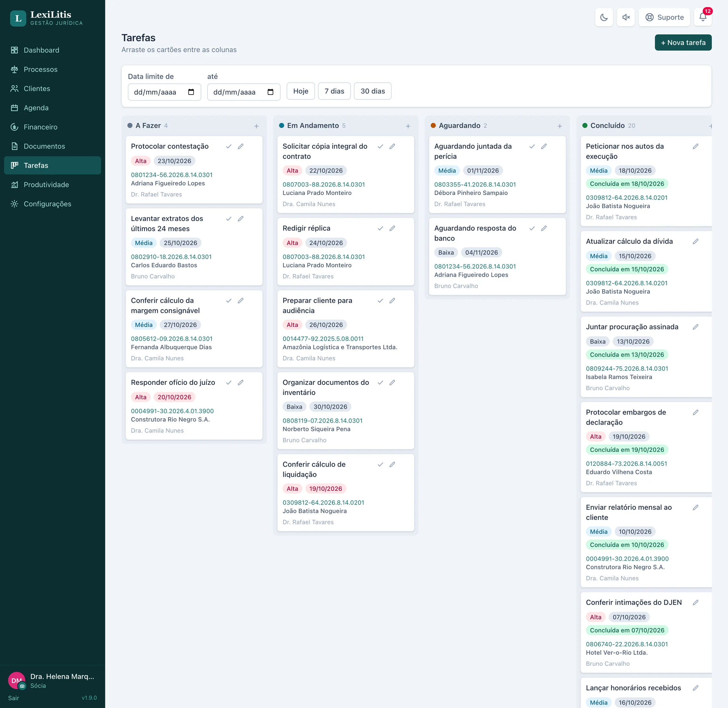Add a card to Em Andamento column
The height and width of the screenshot is (708, 728).
point(408,126)
